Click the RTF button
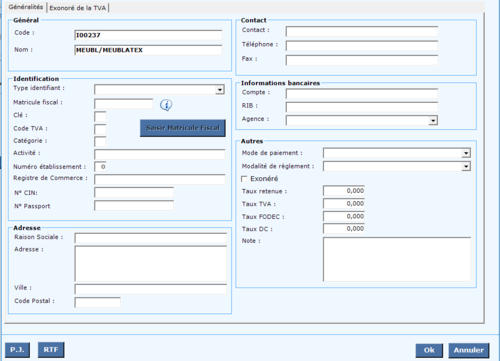The image size is (500, 361). 51,350
